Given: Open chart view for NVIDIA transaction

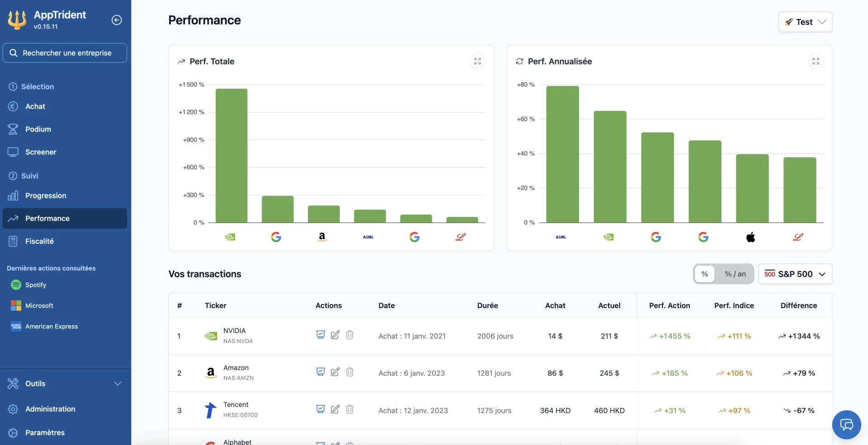Looking at the screenshot, I should (x=321, y=335).
